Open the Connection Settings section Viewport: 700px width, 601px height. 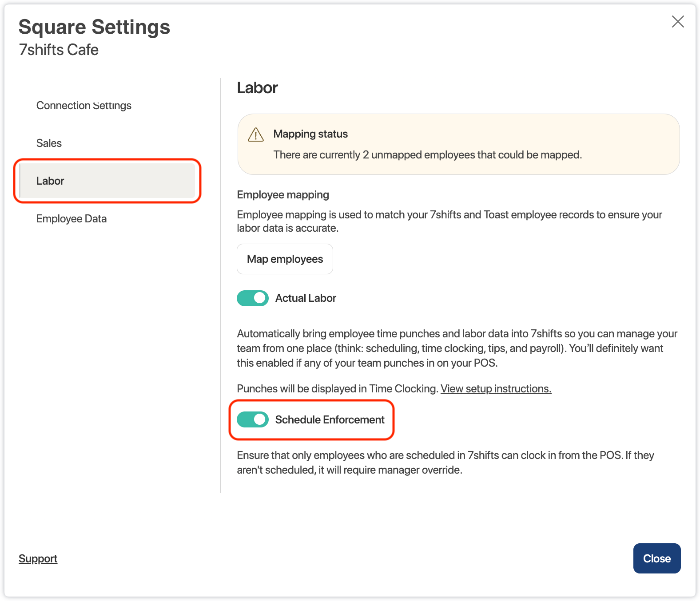[84, 106]
